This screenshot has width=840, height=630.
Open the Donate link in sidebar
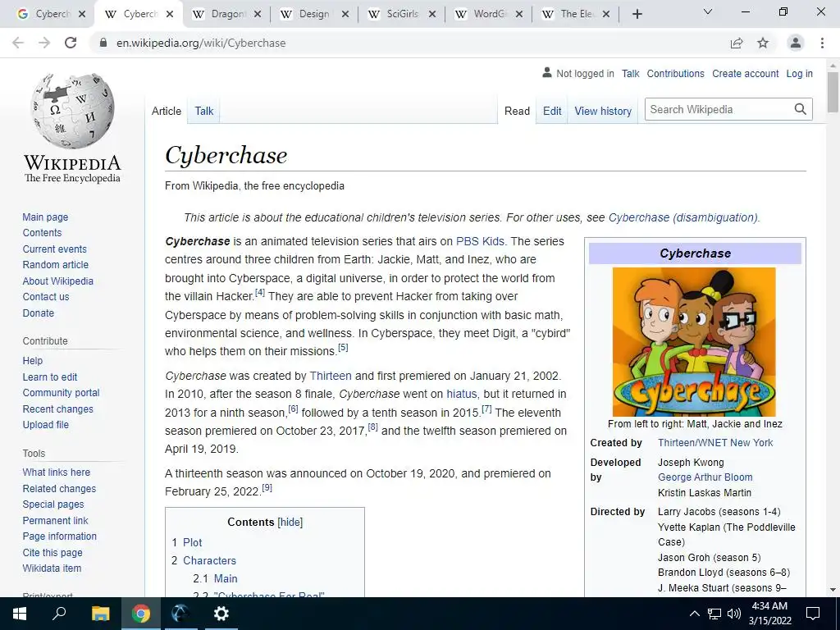(x=38, y=313)
